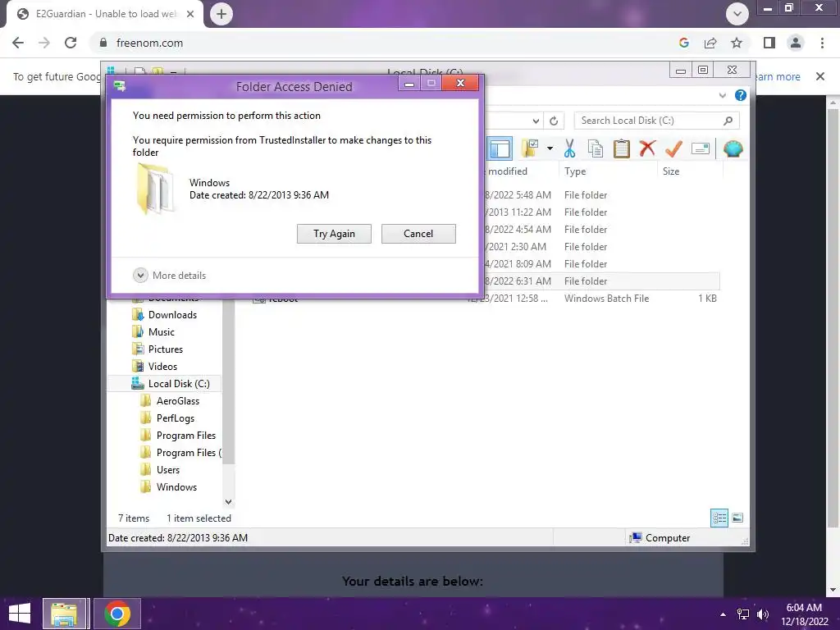Click the orange checkmark Properties icon
Viewport: 840px width, 630px height.
click(x=673, y=148)
